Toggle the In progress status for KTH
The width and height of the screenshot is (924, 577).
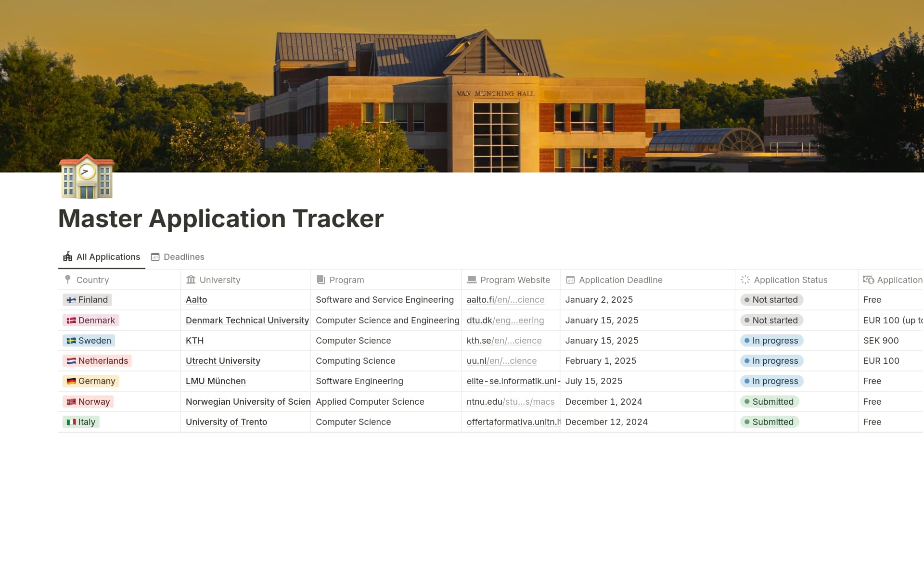coord(772,340)
